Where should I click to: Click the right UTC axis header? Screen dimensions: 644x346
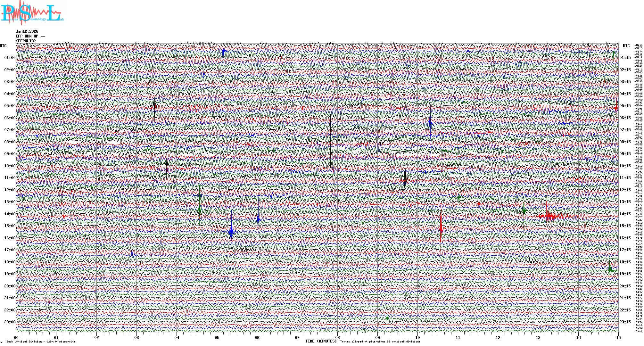coord(626,46)
